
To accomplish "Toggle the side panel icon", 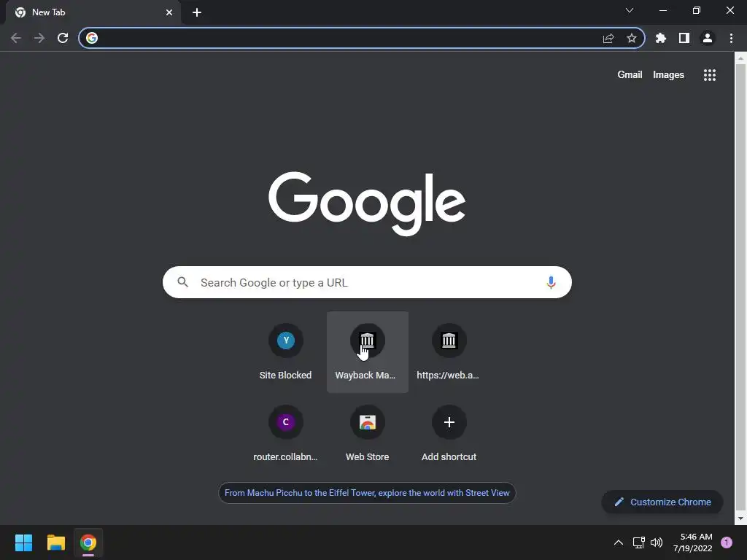I will point(684,38).
